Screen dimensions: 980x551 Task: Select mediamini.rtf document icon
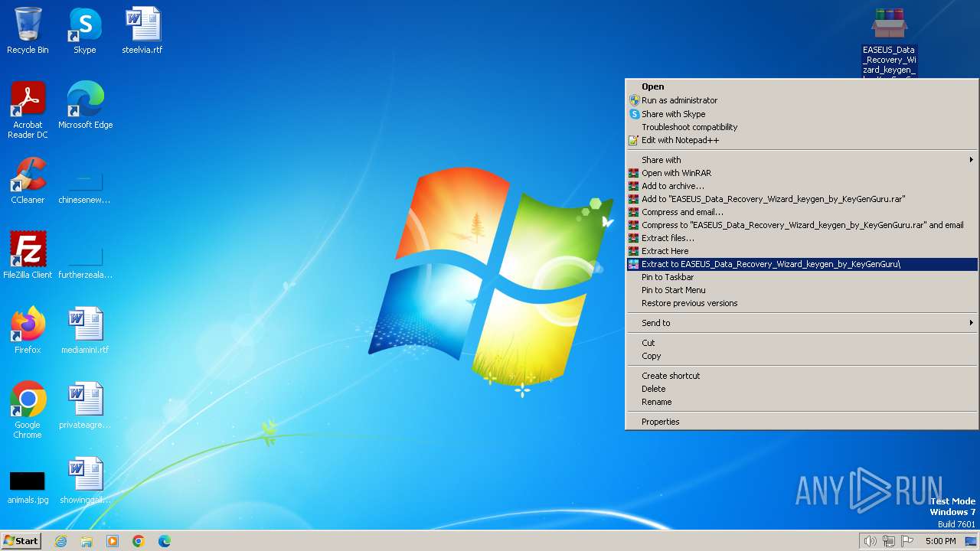85,331
